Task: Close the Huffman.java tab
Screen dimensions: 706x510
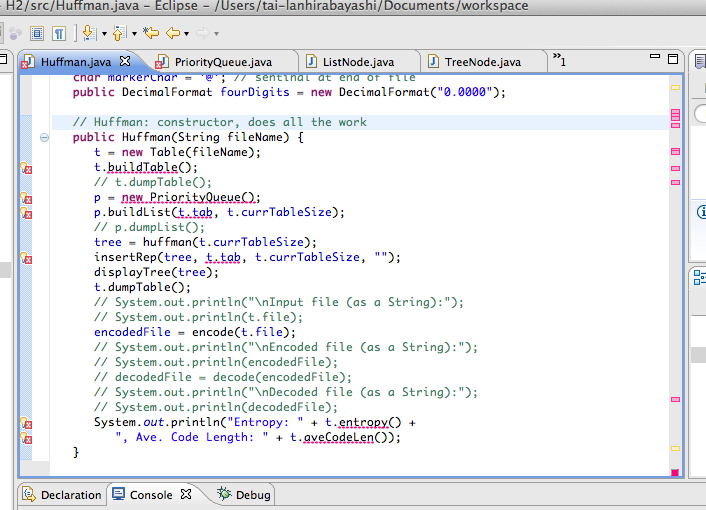Action: tap(125, 61)
